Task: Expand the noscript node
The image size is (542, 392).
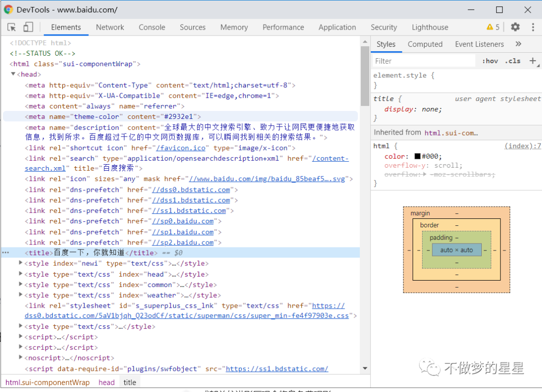Action: [21, 357]
